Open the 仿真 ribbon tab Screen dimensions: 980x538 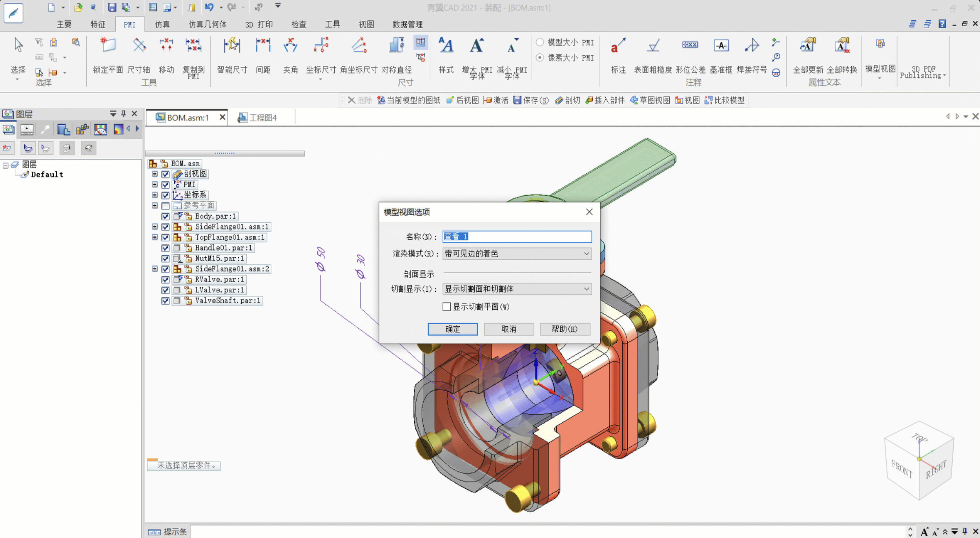(x=162, y=24)
